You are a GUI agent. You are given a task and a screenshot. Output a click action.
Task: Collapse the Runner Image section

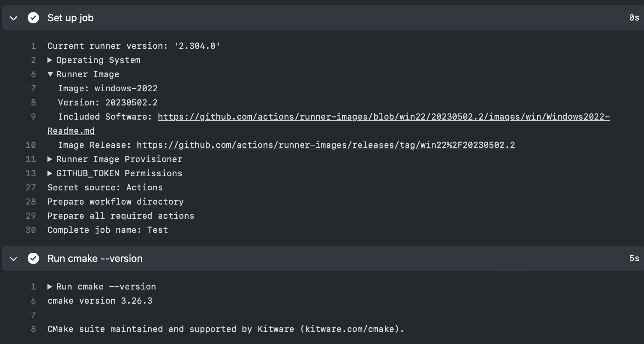click(50, 74)
